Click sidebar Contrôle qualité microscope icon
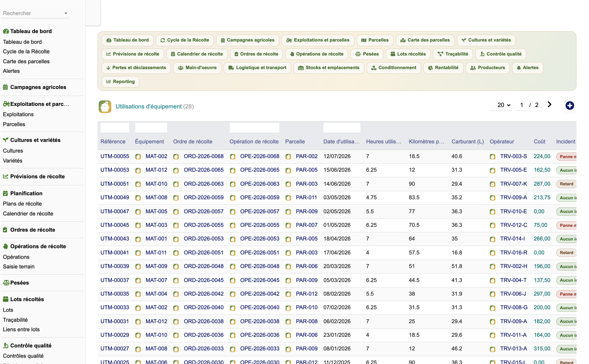Viewport: 589px width, 364px height. tap(5, 345)
